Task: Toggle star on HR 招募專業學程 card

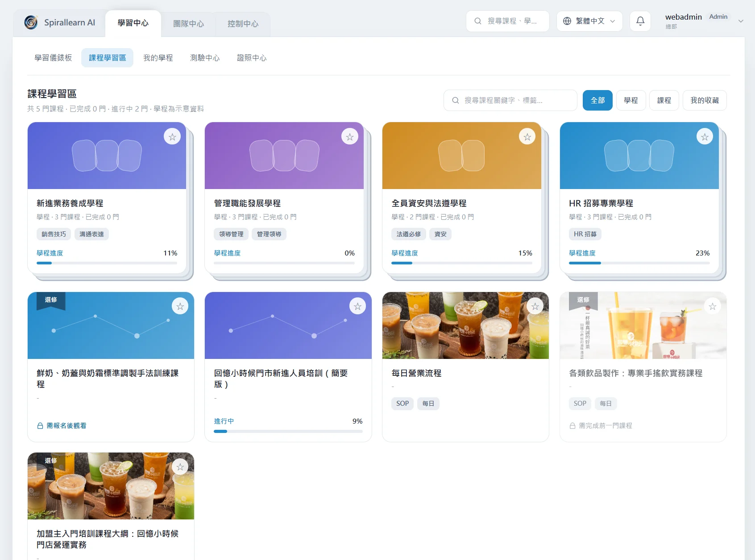Action: 705,136
